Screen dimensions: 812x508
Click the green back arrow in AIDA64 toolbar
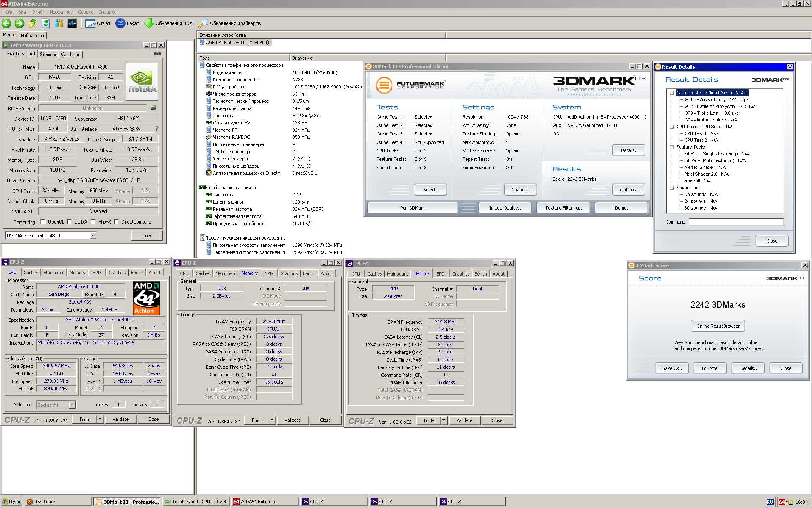[6, 23]
